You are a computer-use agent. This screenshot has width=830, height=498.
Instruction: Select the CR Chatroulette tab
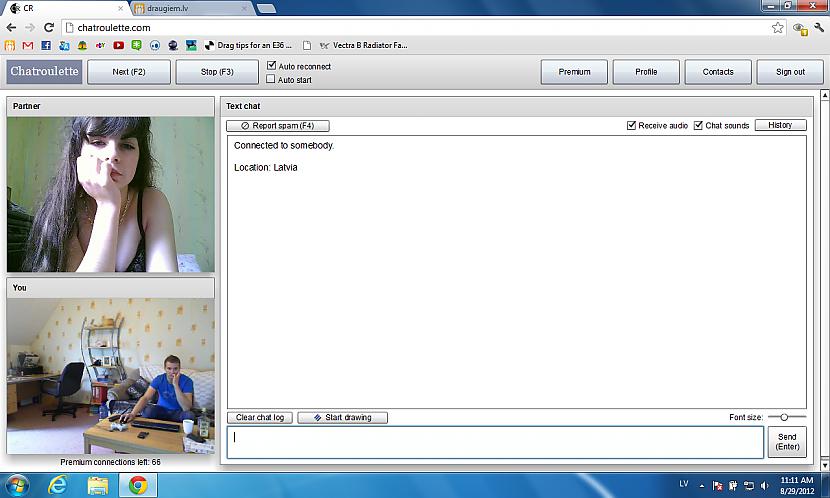tap(66, 8)
